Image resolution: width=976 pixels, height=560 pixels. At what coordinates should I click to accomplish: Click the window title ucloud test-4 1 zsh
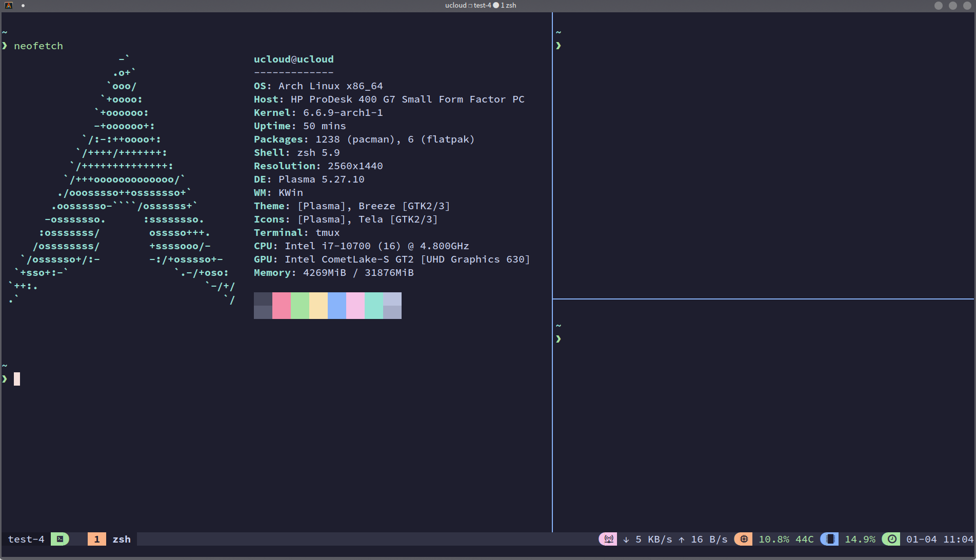coord(481,6)
